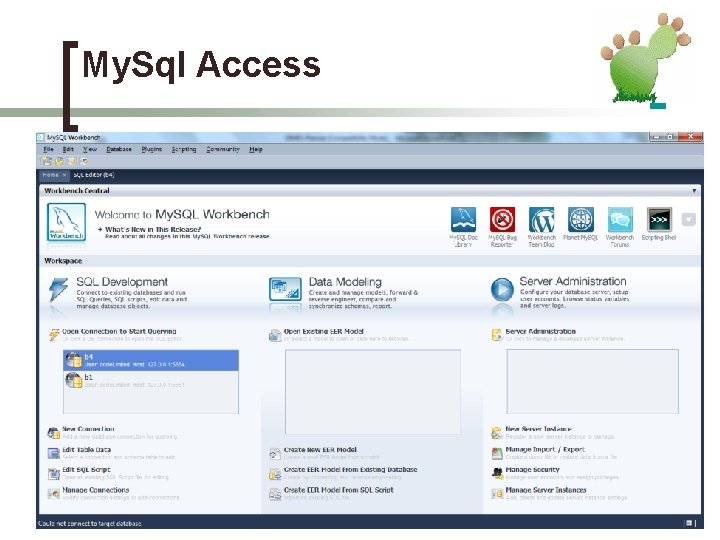Click the Data Modeling icon
Viewport: 720px width, 540px height.
285,289
